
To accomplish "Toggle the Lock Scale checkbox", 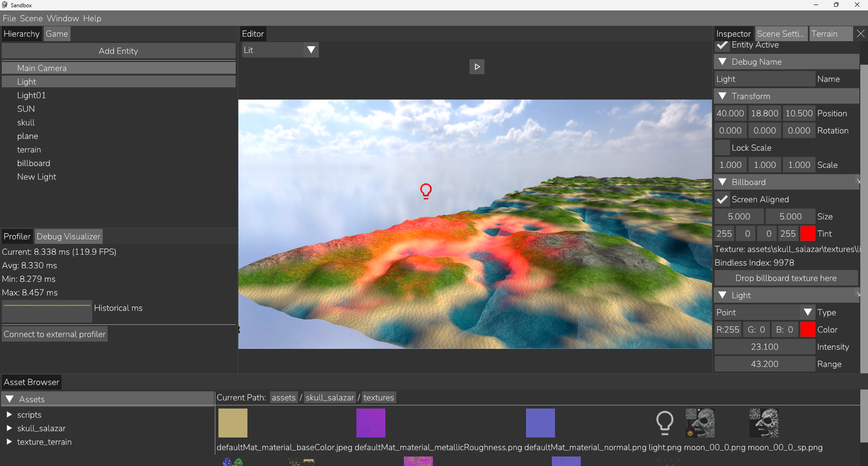I will pos(722,148).
